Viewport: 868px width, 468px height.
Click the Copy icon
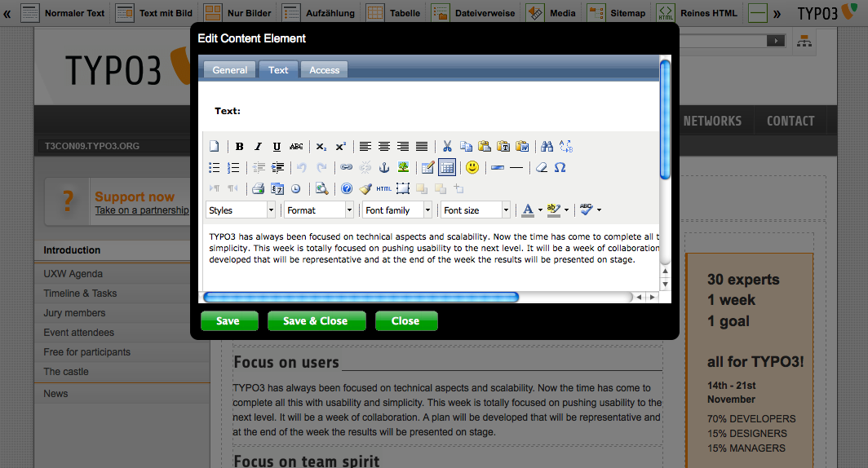click(x=466, y=146)
